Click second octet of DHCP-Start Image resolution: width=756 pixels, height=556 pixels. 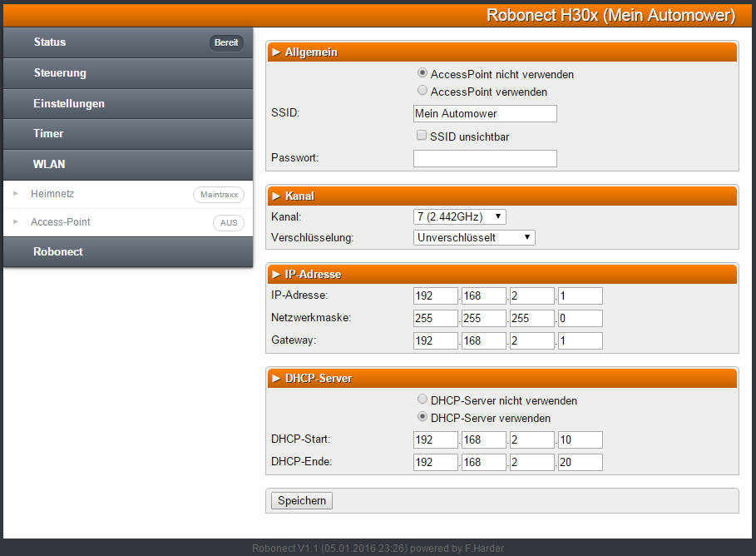[x=483, y=439]
